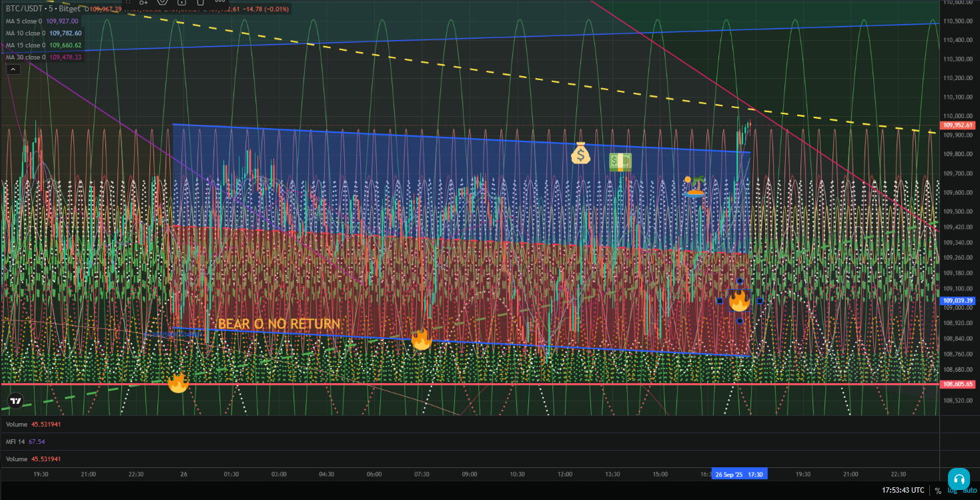Open the headset support chat button

click(x=959, y=479)
